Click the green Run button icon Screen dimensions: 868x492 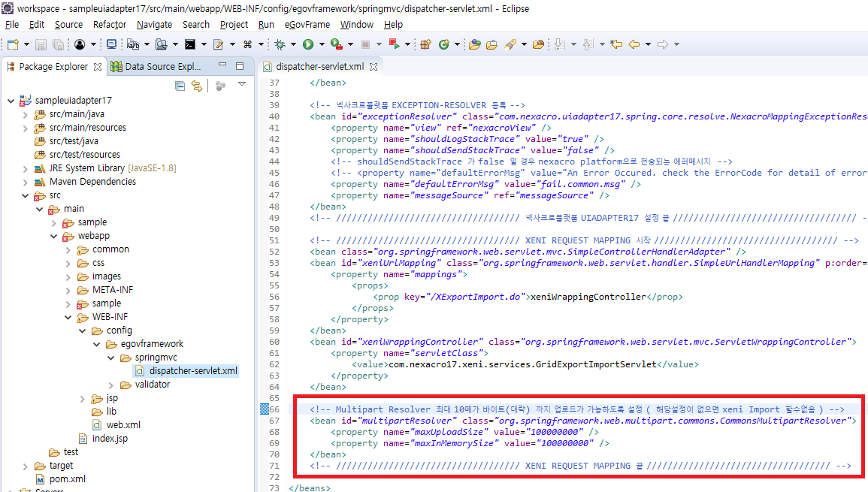point(307,45)
